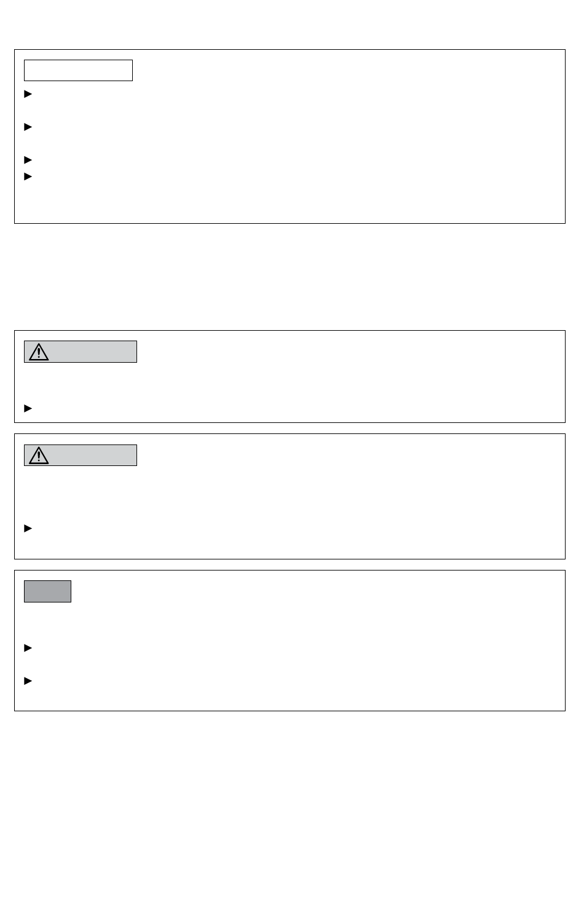
Task: Select the second arrow bullet in the top box
Action: click(28, 127)
